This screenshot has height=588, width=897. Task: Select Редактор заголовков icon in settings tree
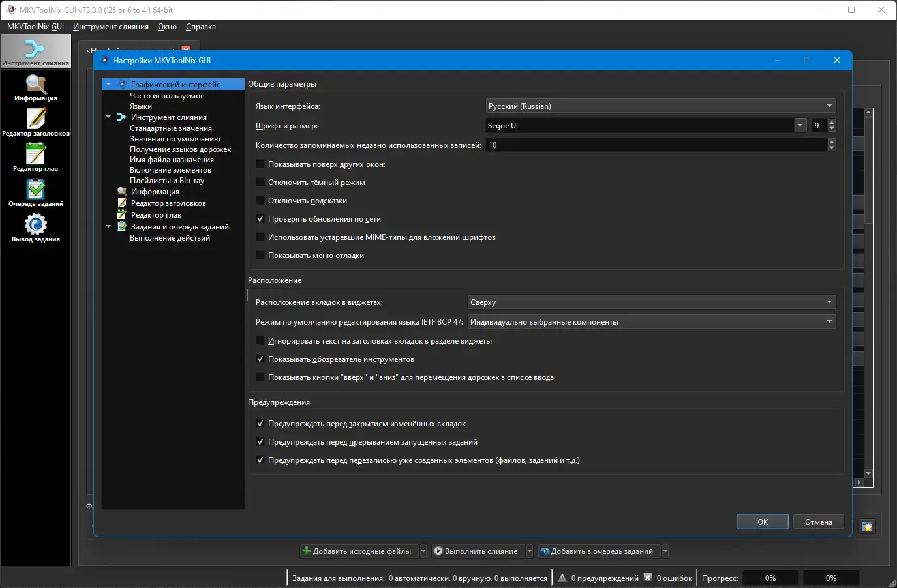(x=121, y=203)
